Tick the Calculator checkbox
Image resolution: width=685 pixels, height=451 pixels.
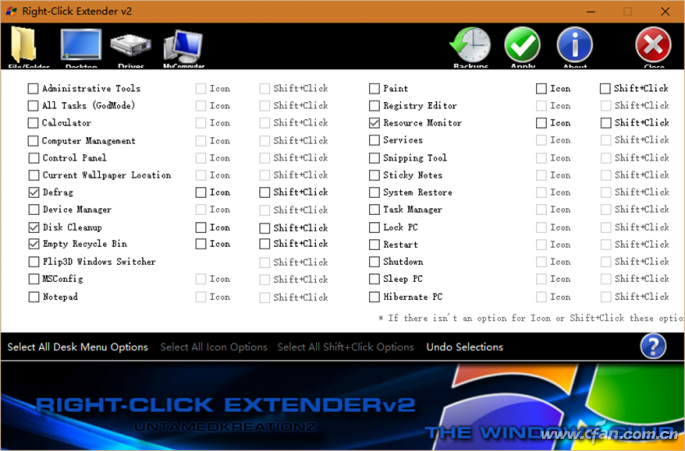tap(33, 123)
